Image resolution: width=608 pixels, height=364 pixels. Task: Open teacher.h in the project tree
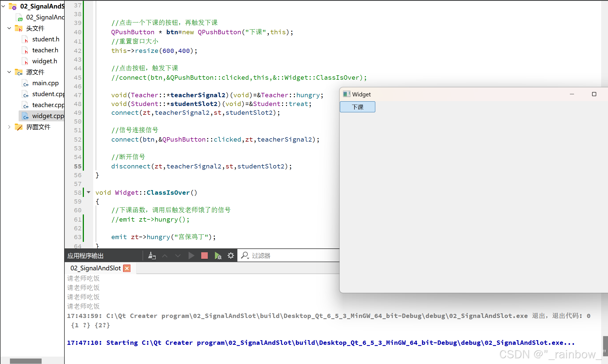coord(45,50)
